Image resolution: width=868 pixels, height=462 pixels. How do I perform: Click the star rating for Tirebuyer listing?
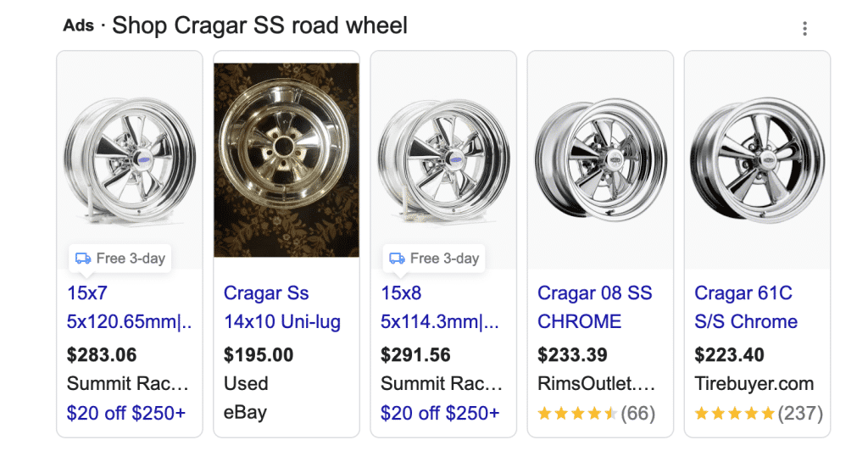[x=734, y=414]
